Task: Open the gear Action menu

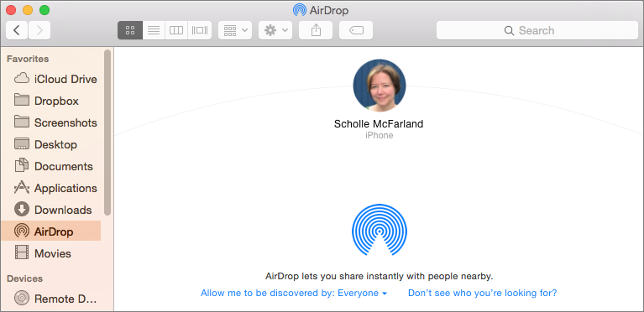Action: pyautogui.click(x=275, y=30)
